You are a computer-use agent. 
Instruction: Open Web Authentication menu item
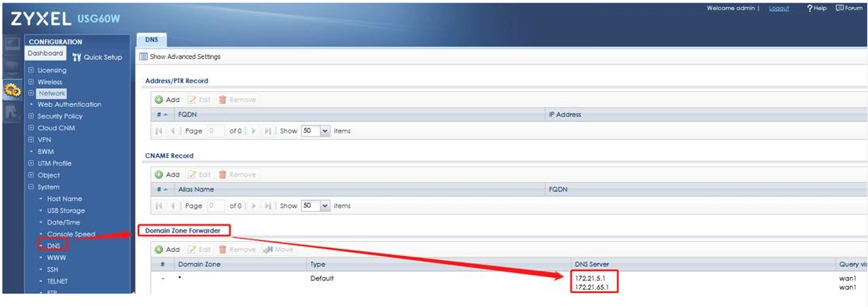click(x=69, y=104)
